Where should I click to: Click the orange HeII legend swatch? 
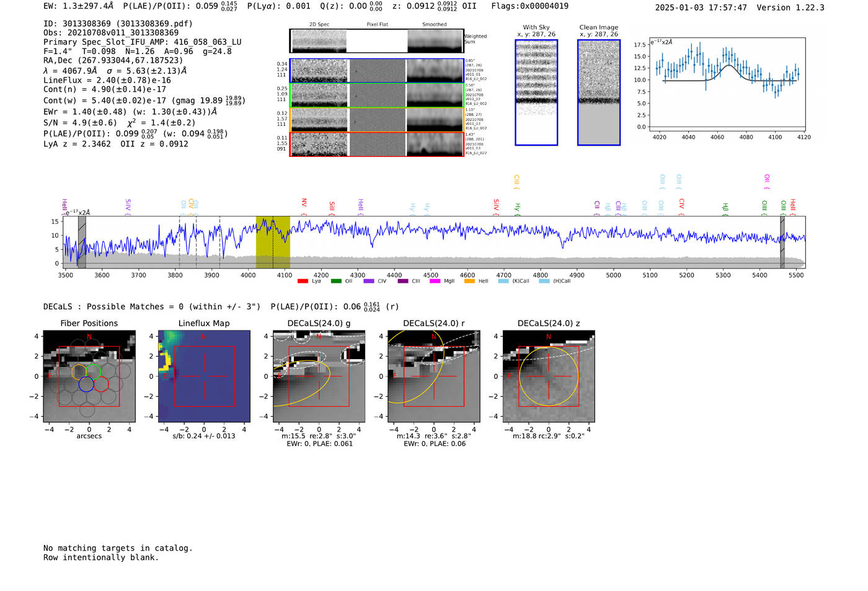click(469, 281)
